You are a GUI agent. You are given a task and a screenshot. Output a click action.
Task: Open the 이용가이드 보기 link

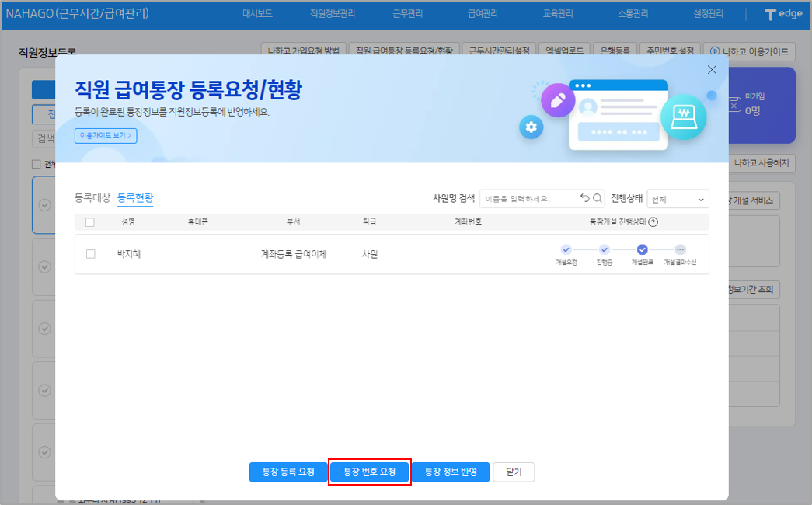point(106,135)
